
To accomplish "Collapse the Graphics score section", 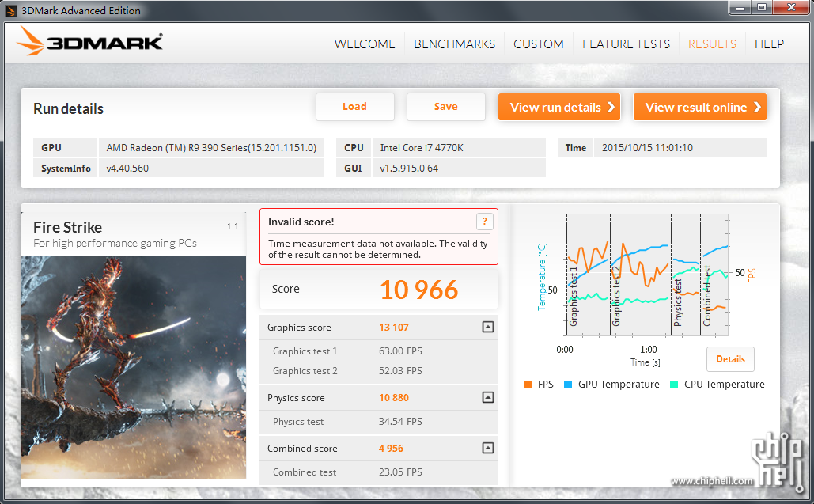I will 488,327.
